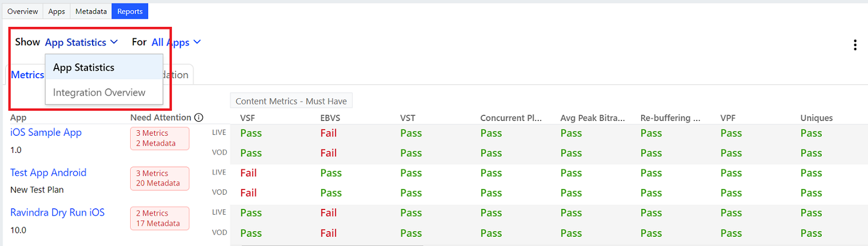Go to the Metadata tab
868x246 pixels.
[x=91, y=11]
